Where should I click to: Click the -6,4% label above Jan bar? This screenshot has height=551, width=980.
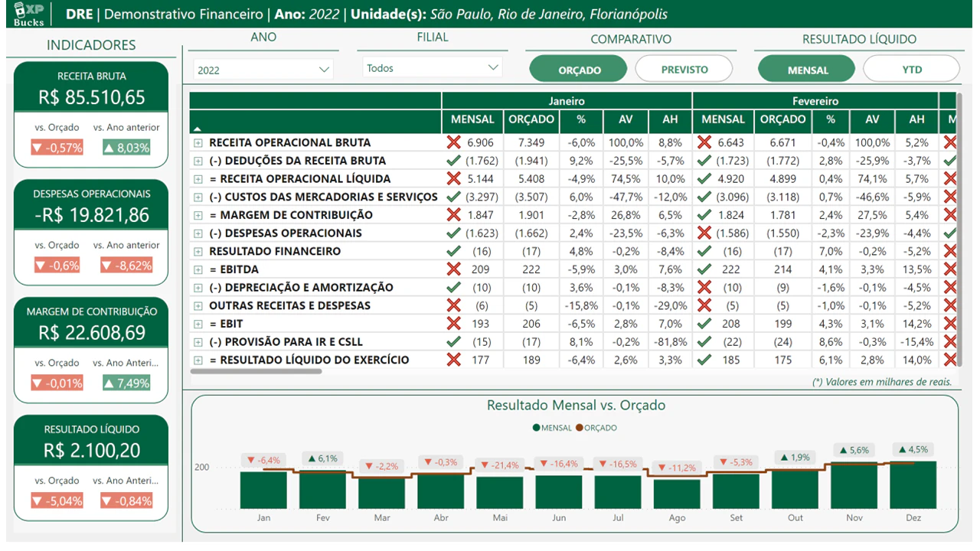tap(263, 461)
